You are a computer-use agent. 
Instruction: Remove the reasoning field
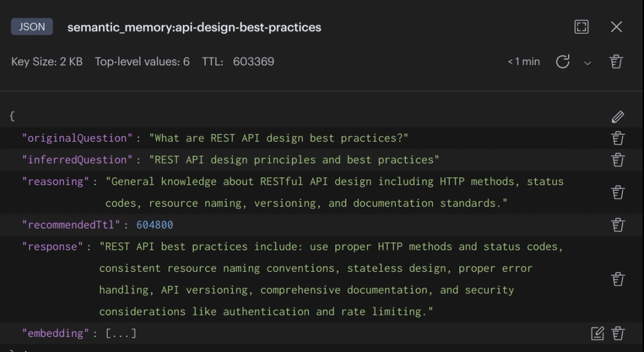pyautogui.click(x=618, y=192)
